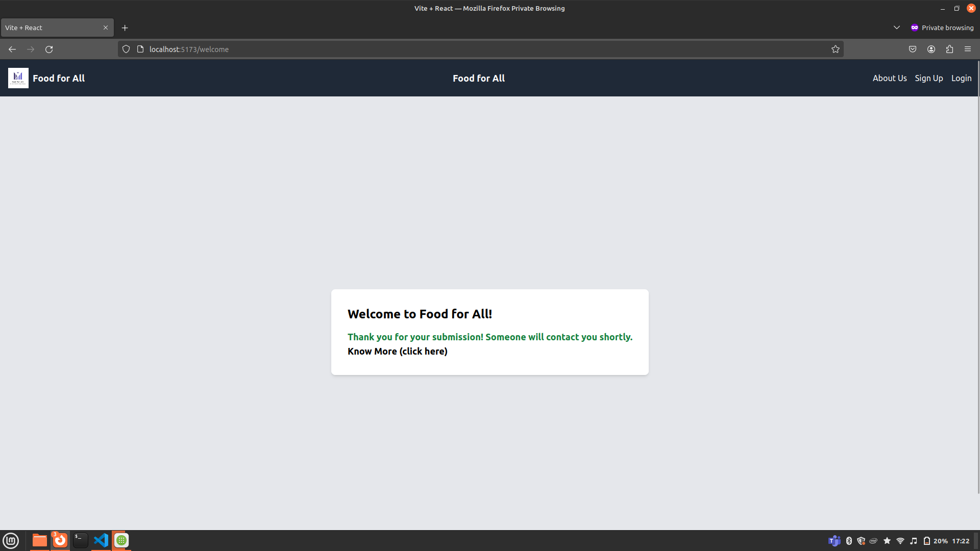980x551 pixels.
Task: Open the tracking protection shield icon
Action: (x=126, y=49)
